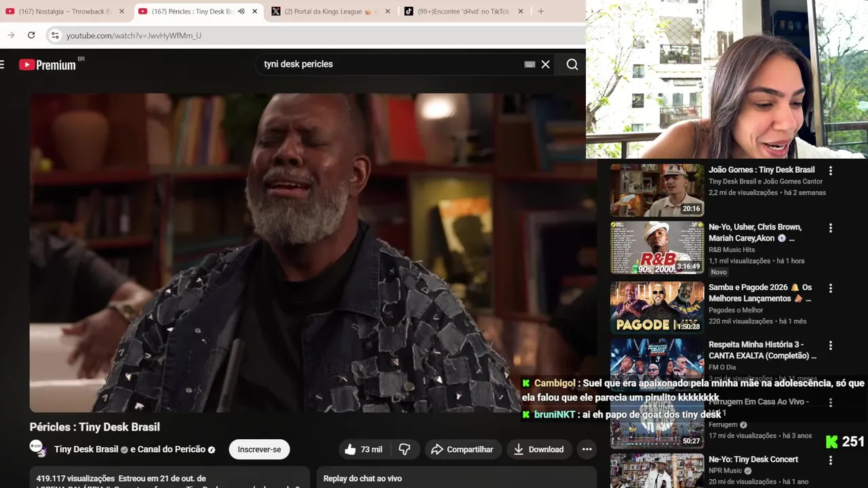Image resolution: width=868 pixels, height=488 pixels.
Task: Mute the Péricles tab audio icon
Action: tap(241, 12)
